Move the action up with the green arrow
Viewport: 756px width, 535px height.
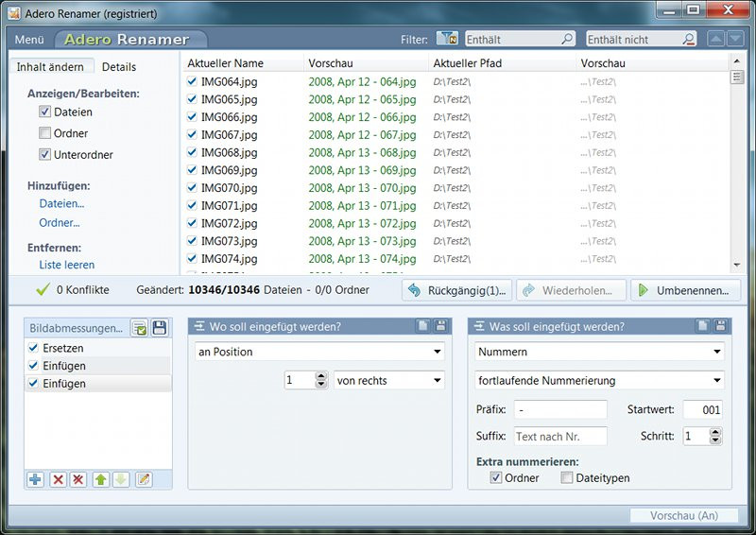coord(100,480)
